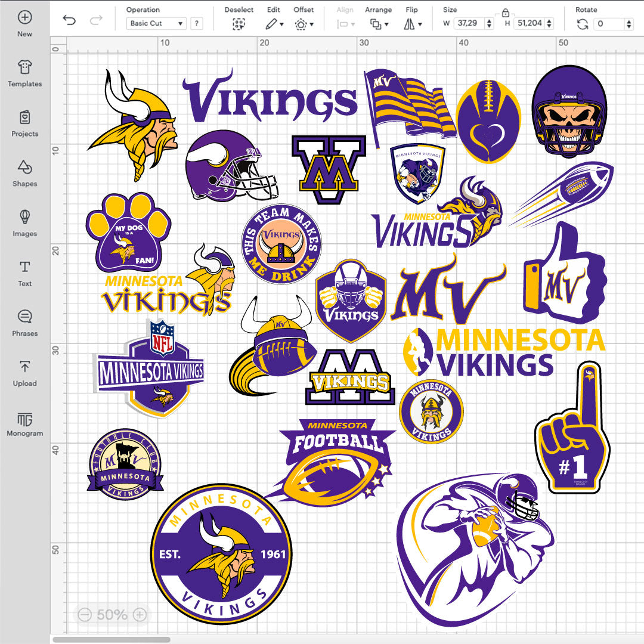Undo the last action
This screenshot has height=644, width=644.
[x=69, y=20]
